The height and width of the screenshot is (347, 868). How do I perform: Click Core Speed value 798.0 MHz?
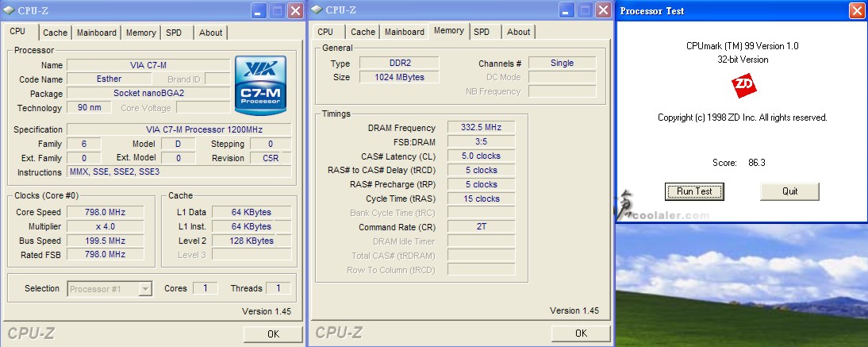106,212
